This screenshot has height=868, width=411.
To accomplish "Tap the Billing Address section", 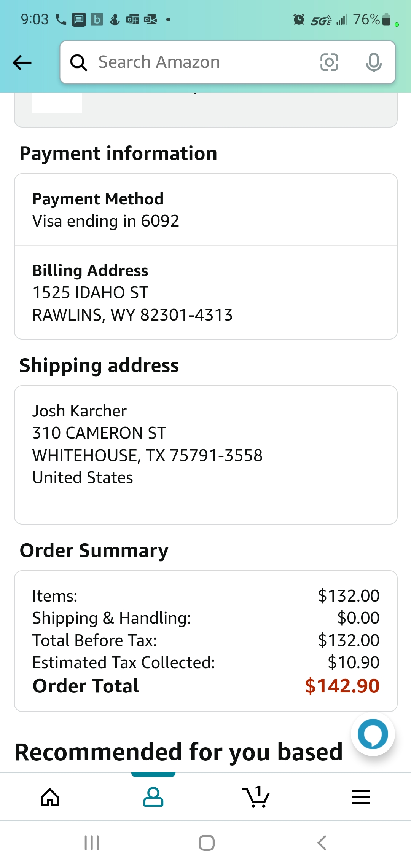I will [x=205, y=292].
